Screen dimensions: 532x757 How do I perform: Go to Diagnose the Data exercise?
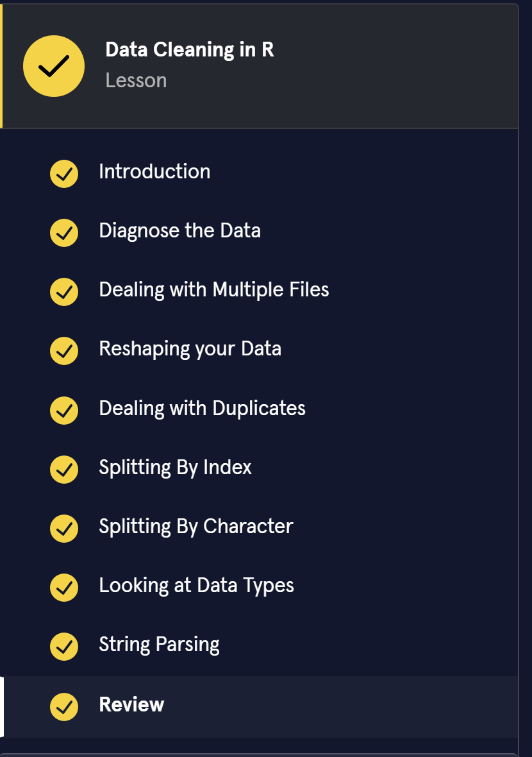[x=179, y=231]
